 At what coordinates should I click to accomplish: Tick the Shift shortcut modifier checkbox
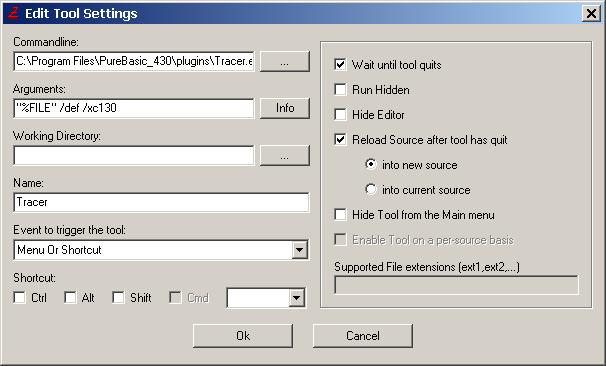click(x=118, y=298)
